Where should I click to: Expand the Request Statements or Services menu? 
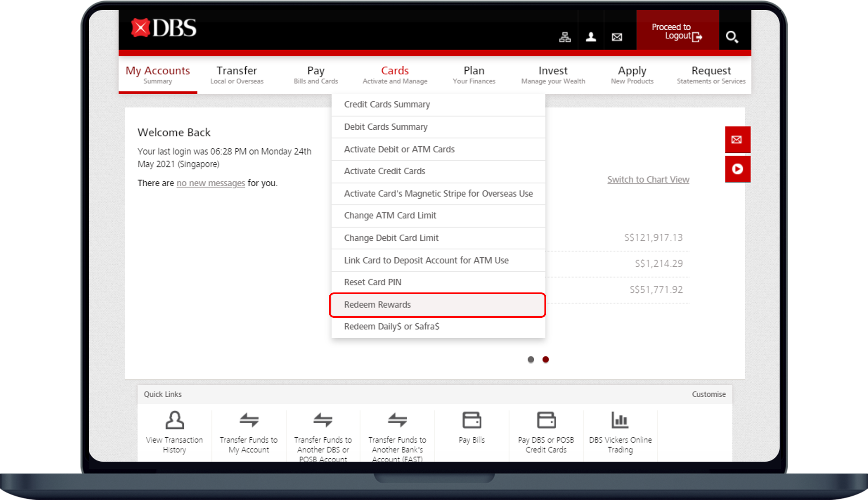pyautogui.click(x=711, y=75)
